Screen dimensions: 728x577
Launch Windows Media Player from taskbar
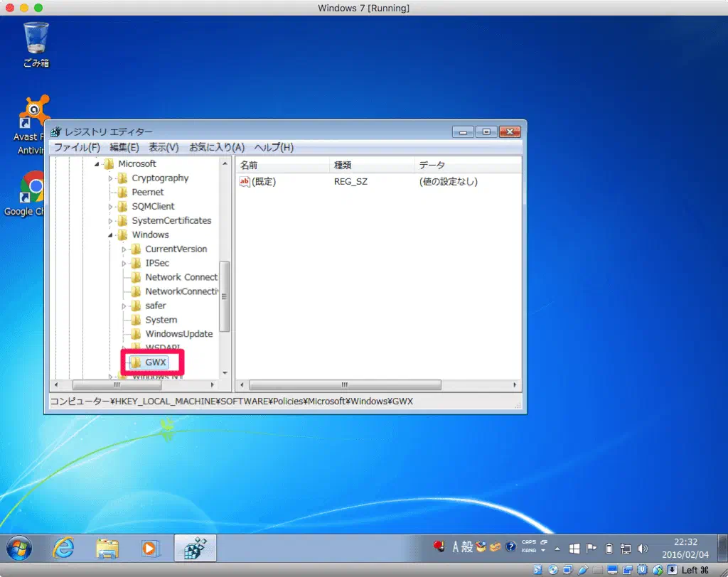coord(149,548)
